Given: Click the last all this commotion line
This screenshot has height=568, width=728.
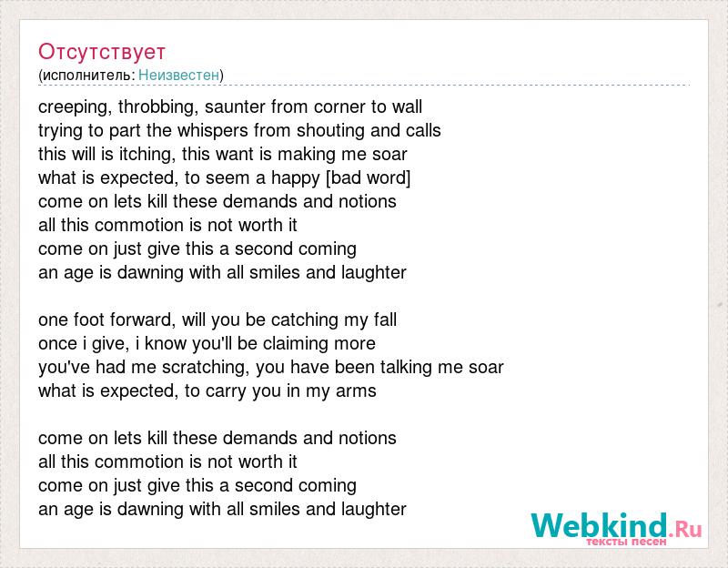Looking at the screenshot, I should click(x=167, y=462).
